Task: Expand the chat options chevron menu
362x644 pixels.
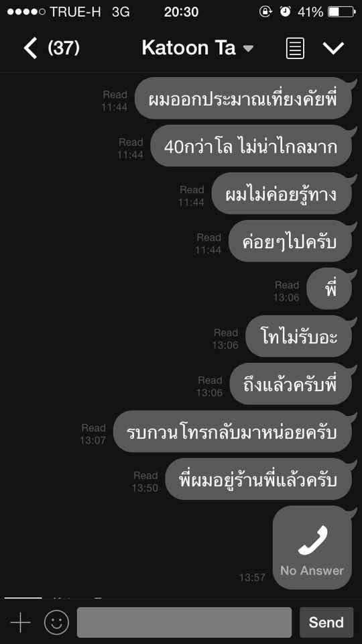Action: 333,48
